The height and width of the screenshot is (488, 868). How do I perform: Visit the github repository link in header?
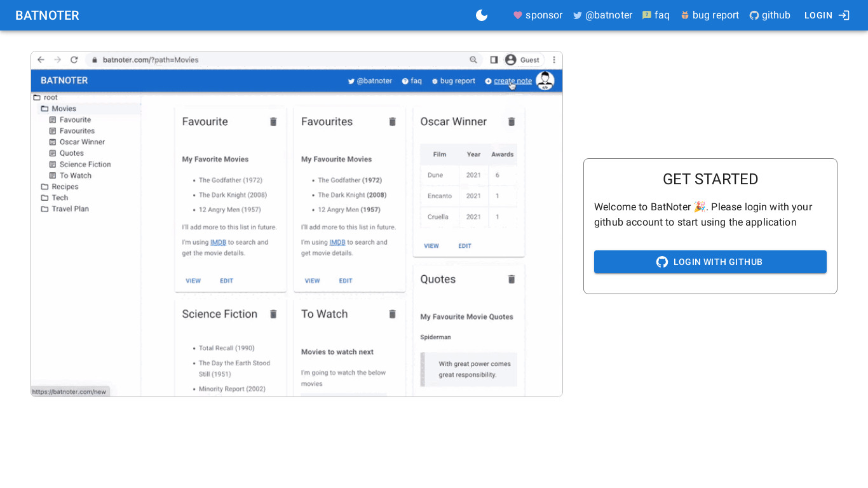pos(770,15)
